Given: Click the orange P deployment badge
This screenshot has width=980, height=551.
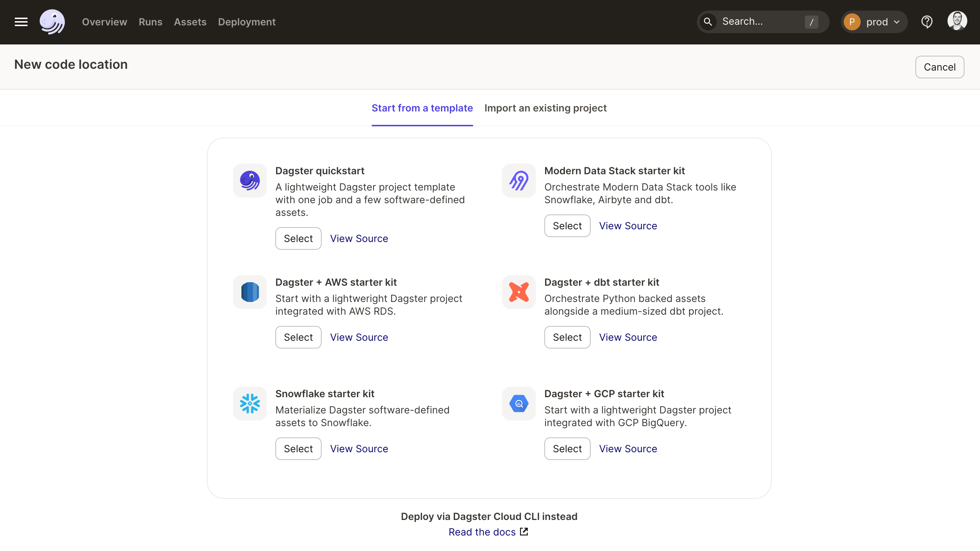Looking at the screenshot, I should [852, 22].
